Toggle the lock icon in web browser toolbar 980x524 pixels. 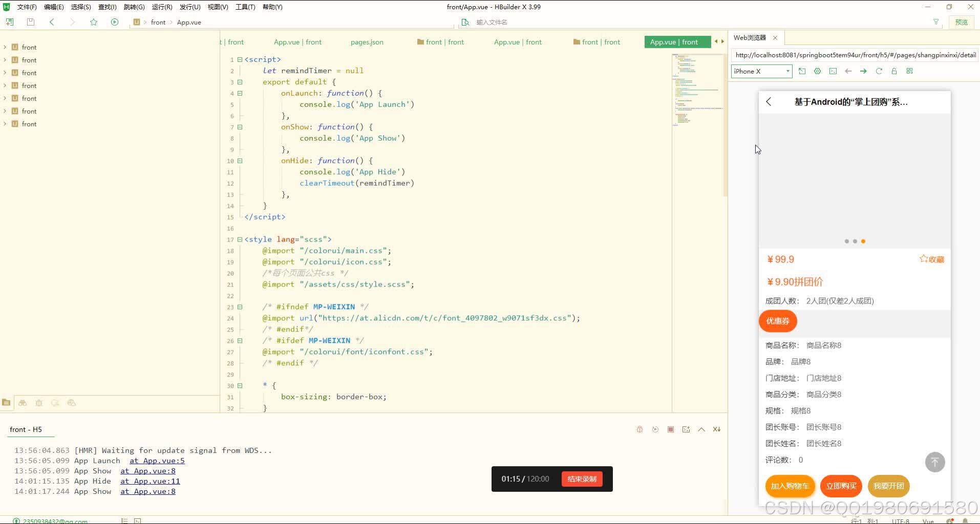tap(894, 71)
